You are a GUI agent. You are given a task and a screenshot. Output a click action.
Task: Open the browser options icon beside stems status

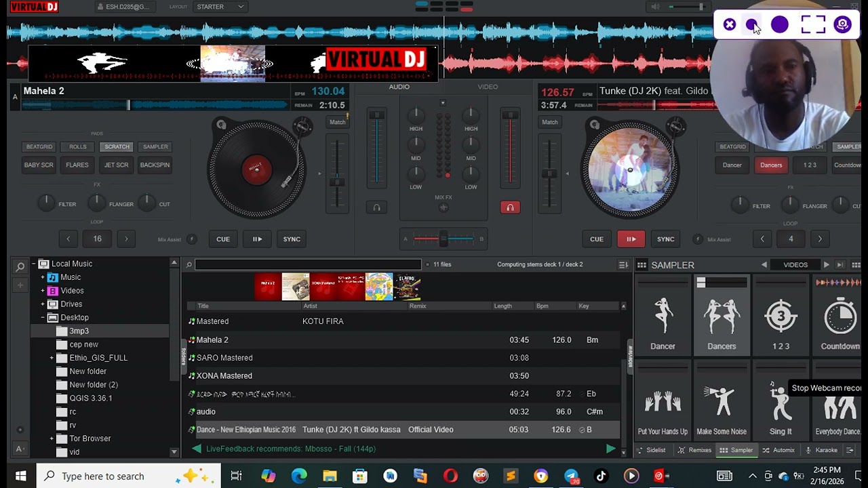[x=623, y=264]
